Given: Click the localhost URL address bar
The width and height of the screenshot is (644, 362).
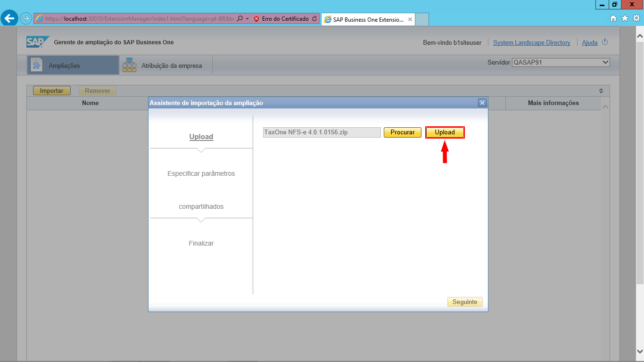Looking at the screenshot, I should [140, 19].
